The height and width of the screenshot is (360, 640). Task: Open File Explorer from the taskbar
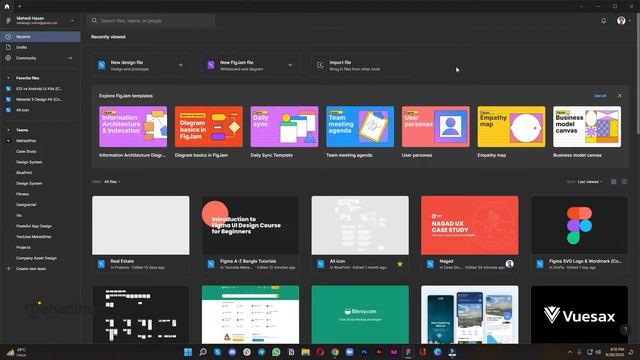click(x=305, y=352)
